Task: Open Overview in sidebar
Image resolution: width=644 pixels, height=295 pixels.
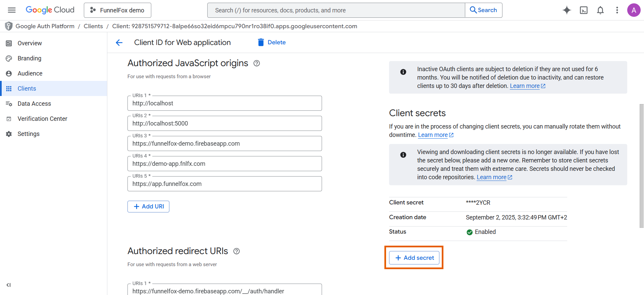Action: [x=54, y=43]
